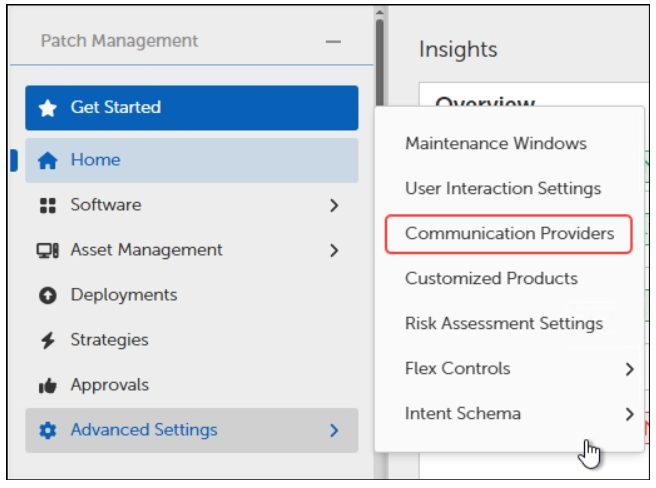
Task: Click the Strategies lightning bolt icon
Action: click(47, 340)
